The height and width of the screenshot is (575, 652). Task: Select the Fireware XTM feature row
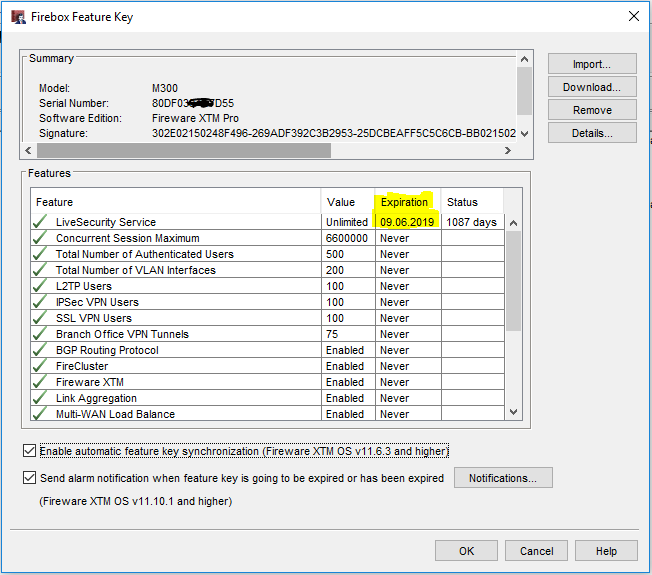(x=268, y=382)
